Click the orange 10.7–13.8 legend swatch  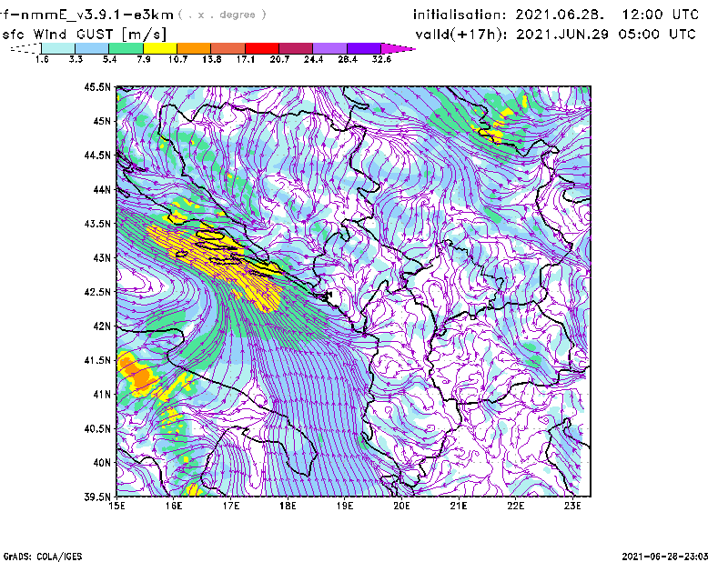(x=194, y=48)
